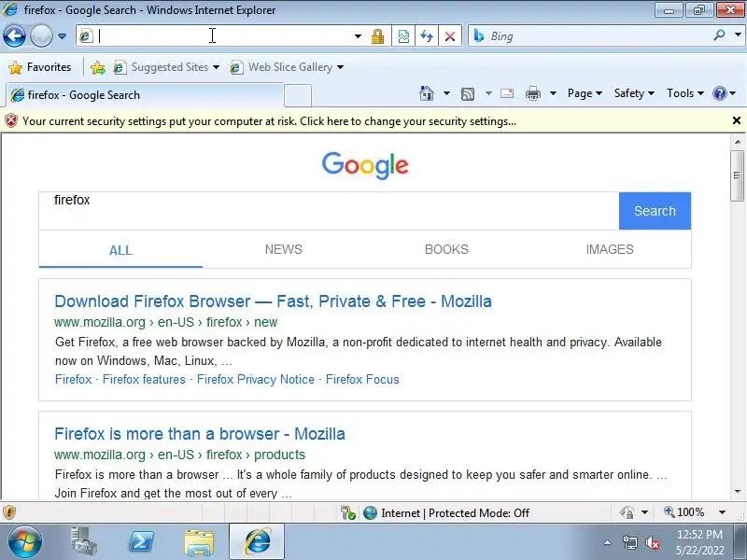The width and height of the screenshot is (747, 560).
Task: Open the Windows Start menu
Action: pos(25,542)
